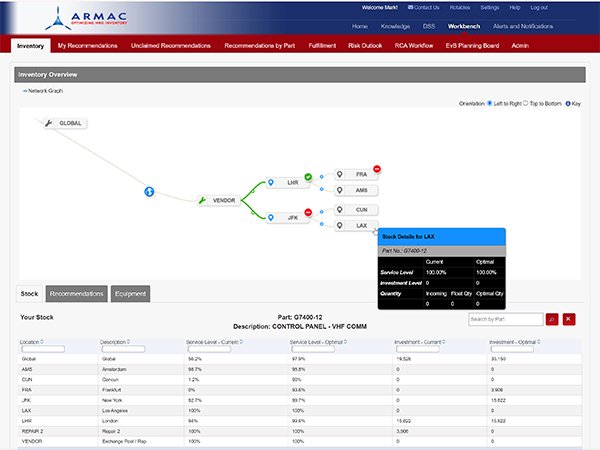Click the green wrench icon on VENDOR node
600x450 pixels.
click(203, 200)
